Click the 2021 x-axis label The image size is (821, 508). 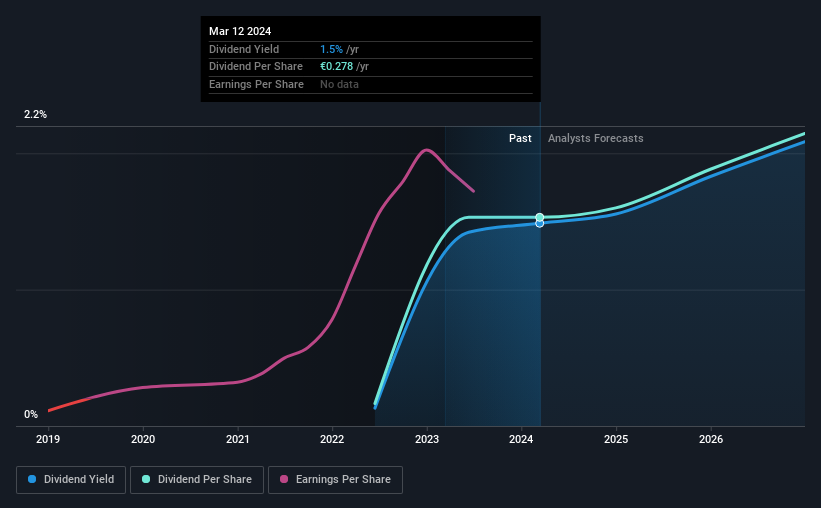(x=238, y=439)
